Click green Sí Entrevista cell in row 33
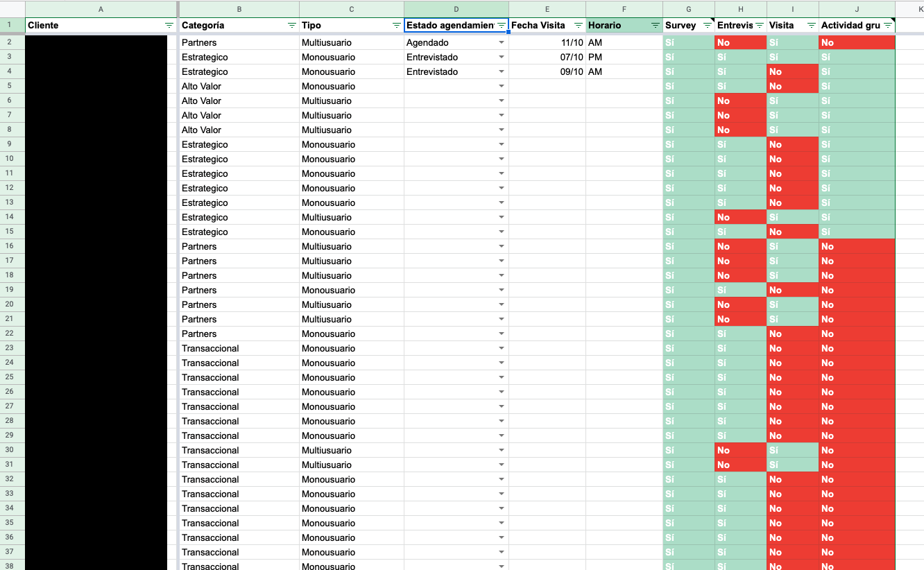Viewport: 924px width, 570px height. pyautogui.click(x=741, y=494)
